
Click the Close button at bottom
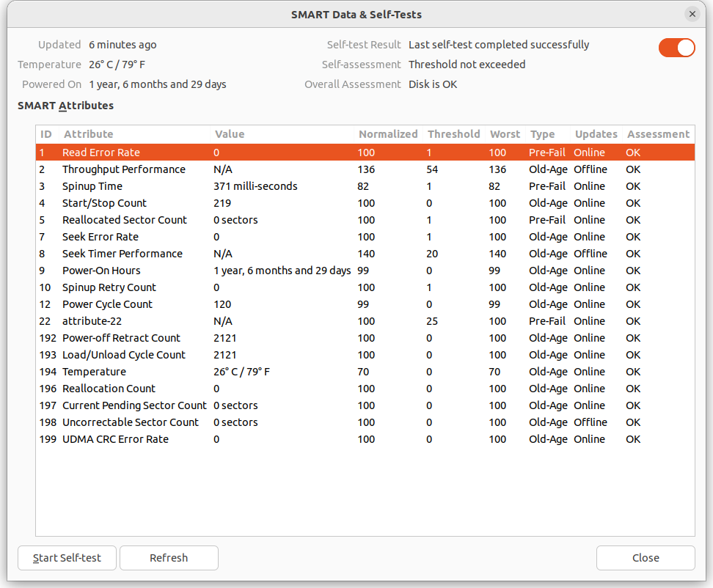coord(645,558)
